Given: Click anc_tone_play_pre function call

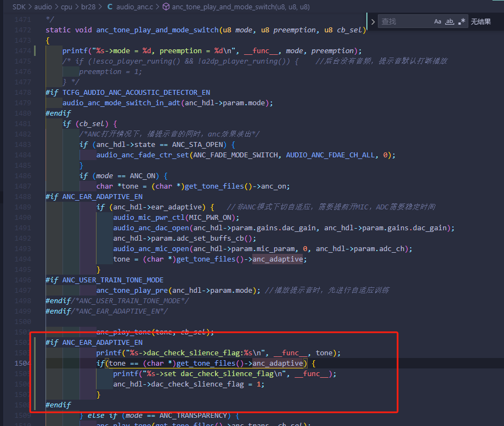Looking at the screenshot, I should pos(132,291).
